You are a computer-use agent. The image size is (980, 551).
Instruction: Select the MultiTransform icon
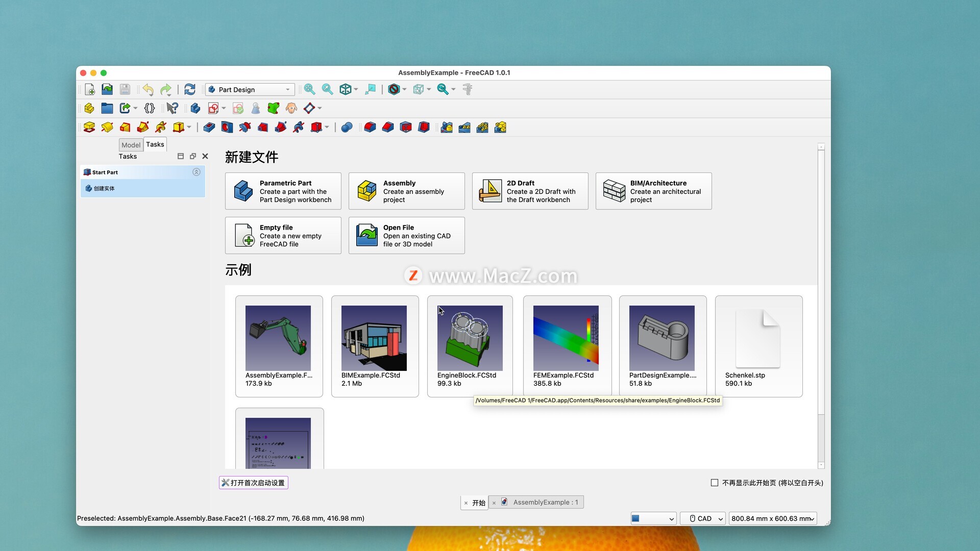[500, 128]
